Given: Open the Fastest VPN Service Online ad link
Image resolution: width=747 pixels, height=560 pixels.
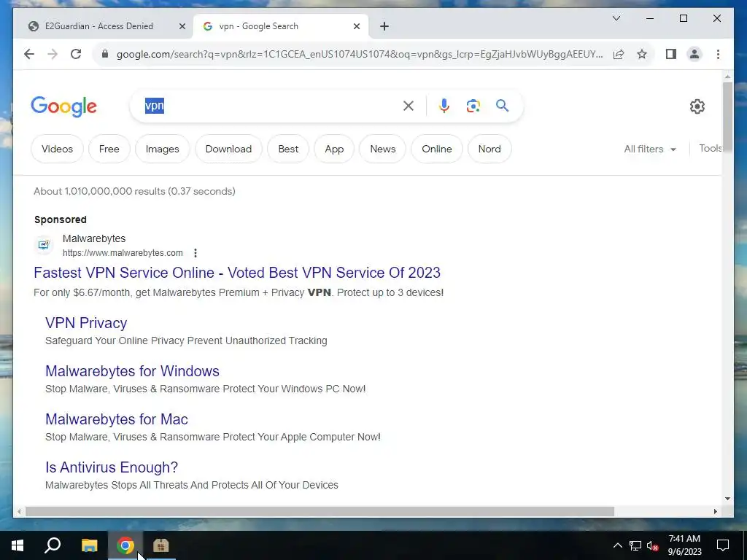Looking at the screenshot, I should pyautogui.click(x=237, y=273).
